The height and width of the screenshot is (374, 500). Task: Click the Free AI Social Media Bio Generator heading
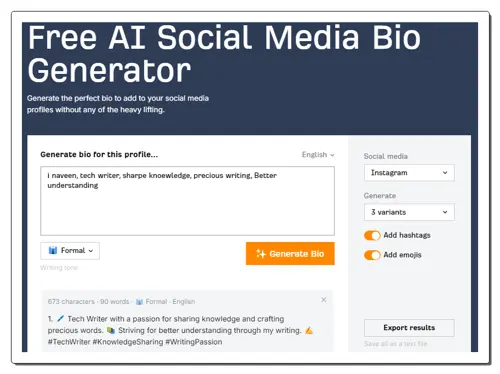click(x=224, y=54)
